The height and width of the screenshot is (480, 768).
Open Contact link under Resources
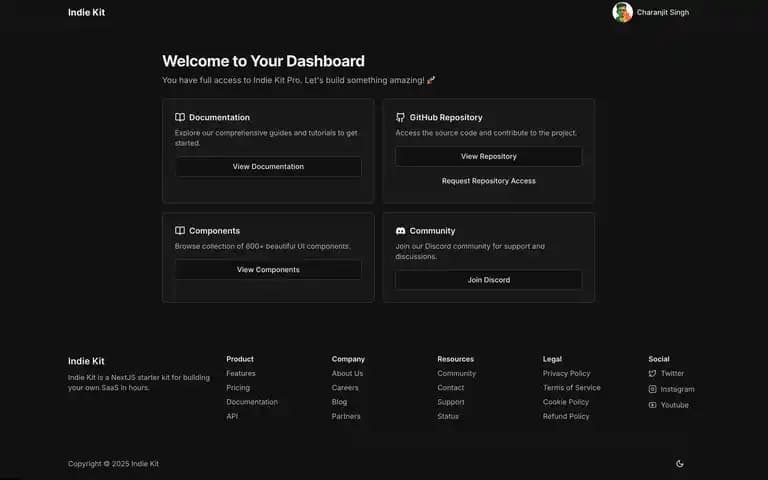(451, 387)
